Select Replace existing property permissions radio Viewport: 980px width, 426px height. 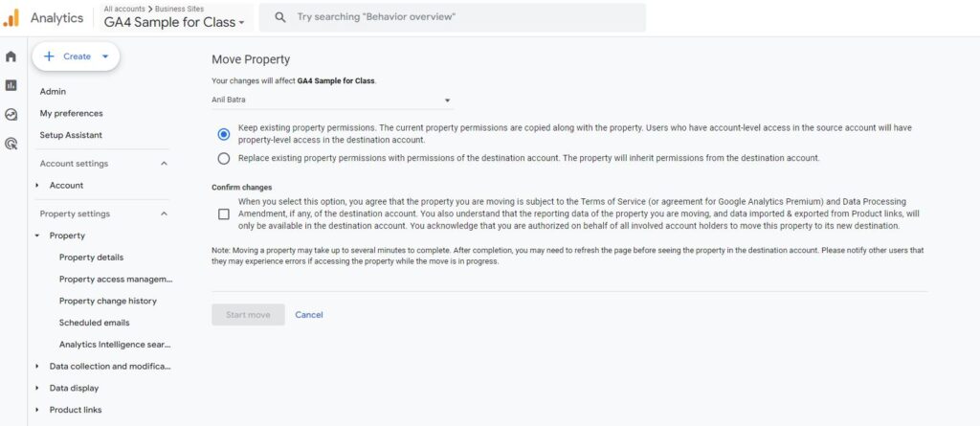click(x=224, y=158)
